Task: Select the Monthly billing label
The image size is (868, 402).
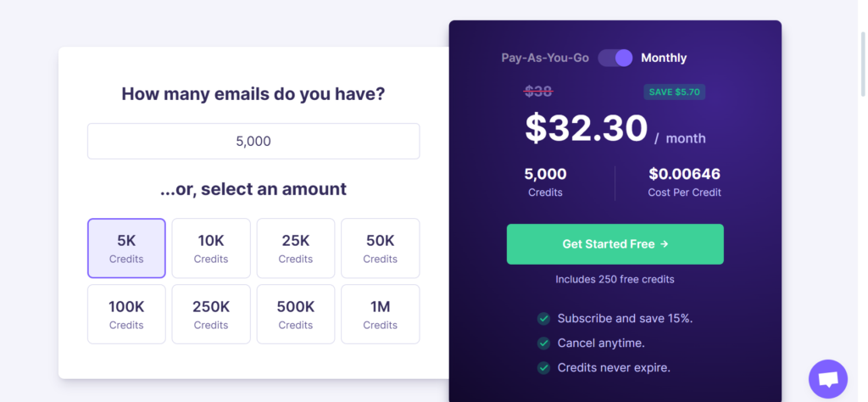Action: [x=664, y=58]
